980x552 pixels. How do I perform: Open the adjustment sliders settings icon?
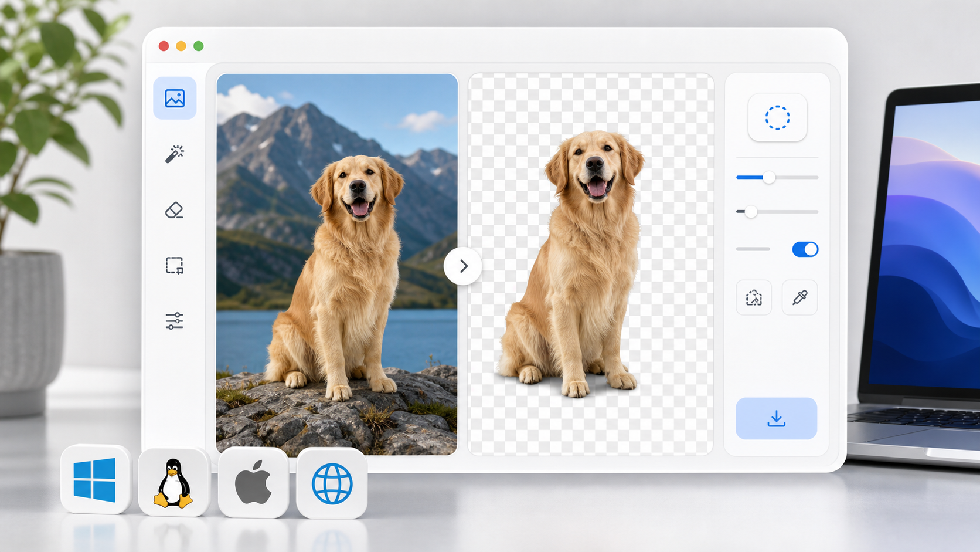tap(175, 321)
